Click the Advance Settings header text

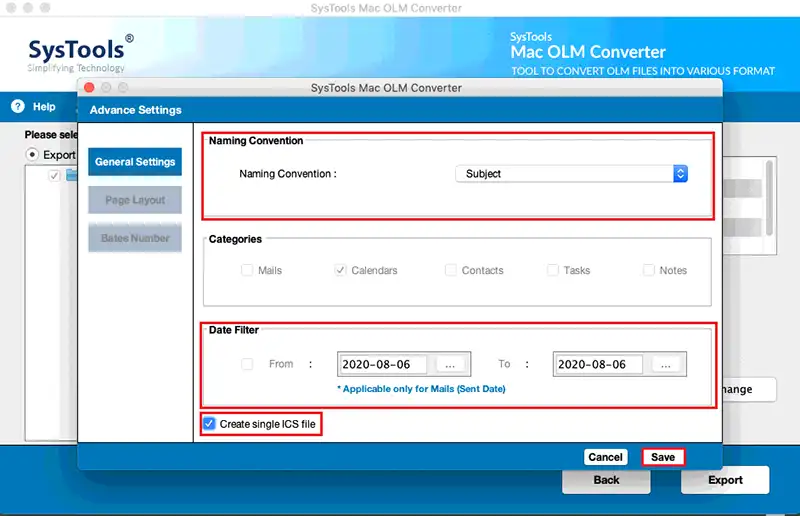(136, 110)
